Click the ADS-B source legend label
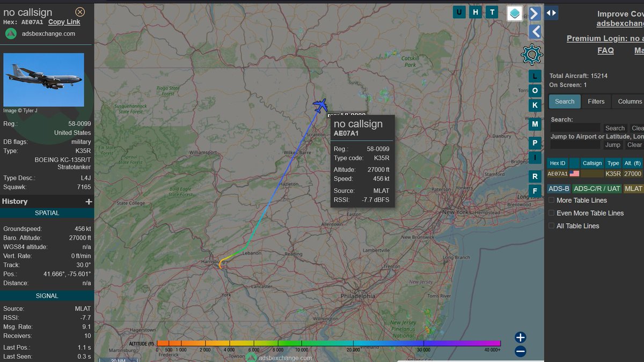 tap(559, 189)
